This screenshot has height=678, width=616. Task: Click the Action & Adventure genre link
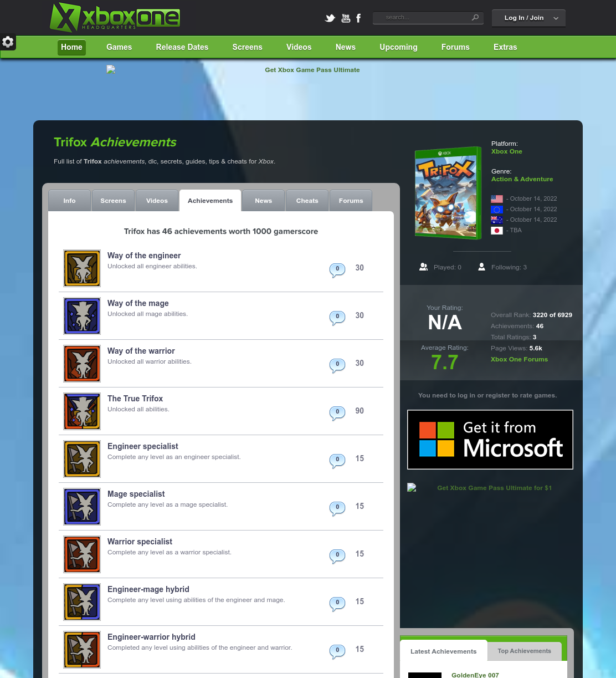coord(522,179)
